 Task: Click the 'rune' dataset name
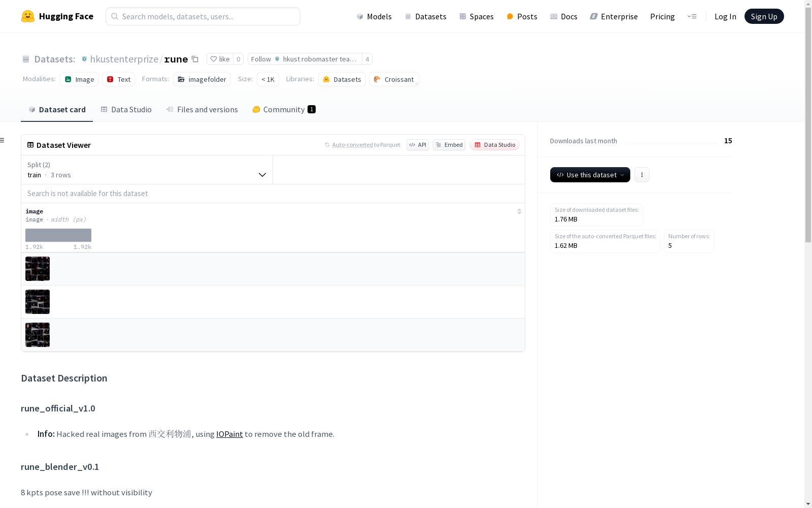[176, 59]
